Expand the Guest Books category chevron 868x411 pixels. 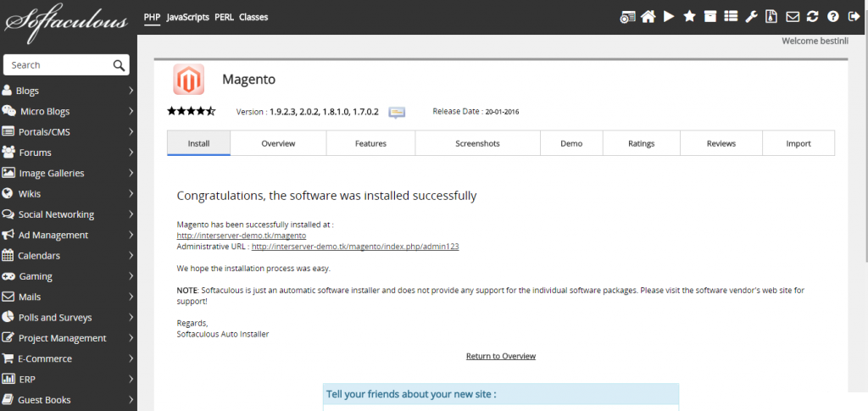coord(131,399)
